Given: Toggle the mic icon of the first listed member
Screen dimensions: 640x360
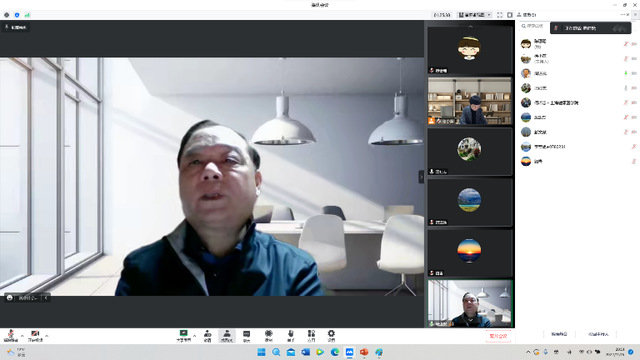Looking at the screenshot, I should point(625,44).
